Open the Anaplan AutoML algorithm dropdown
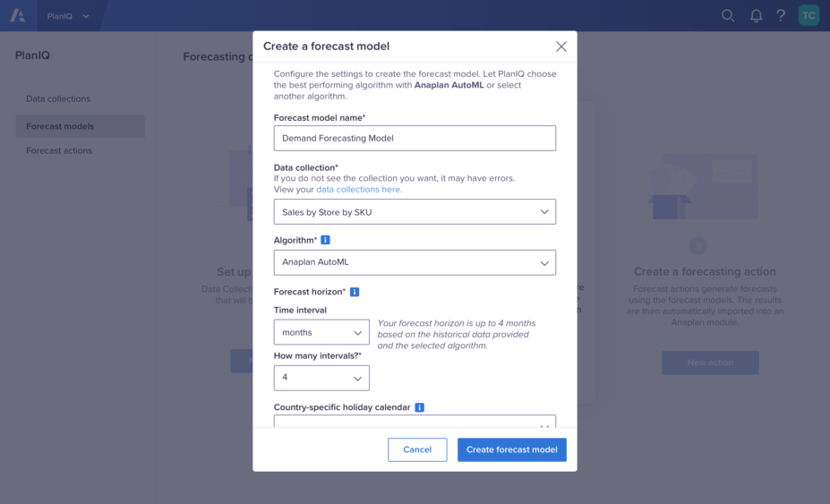The height and width of the screenshot is (504, 830). [415, 262]
